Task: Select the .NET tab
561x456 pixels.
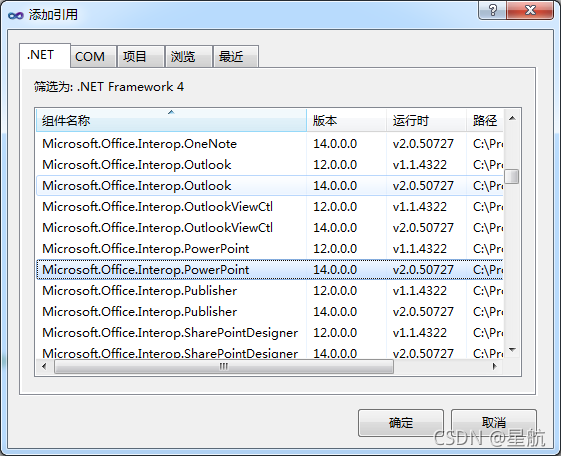Action: tap(45, 55)
